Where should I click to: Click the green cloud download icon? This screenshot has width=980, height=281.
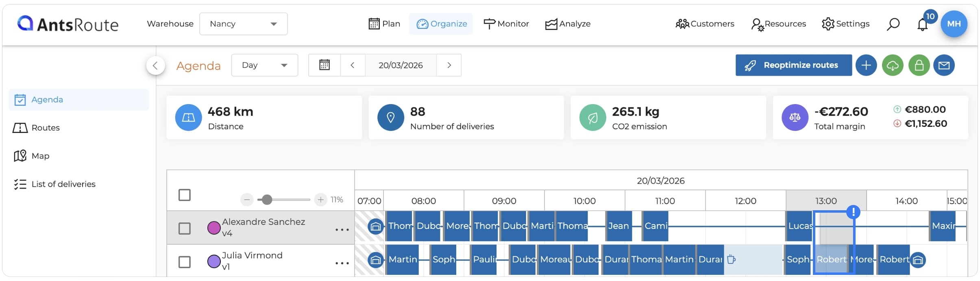click(893, 65)
